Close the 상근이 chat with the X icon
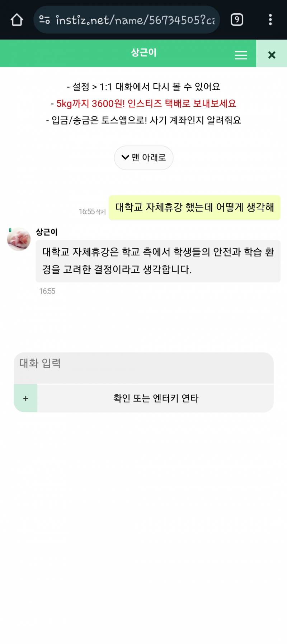 click(x=272, y=55)
